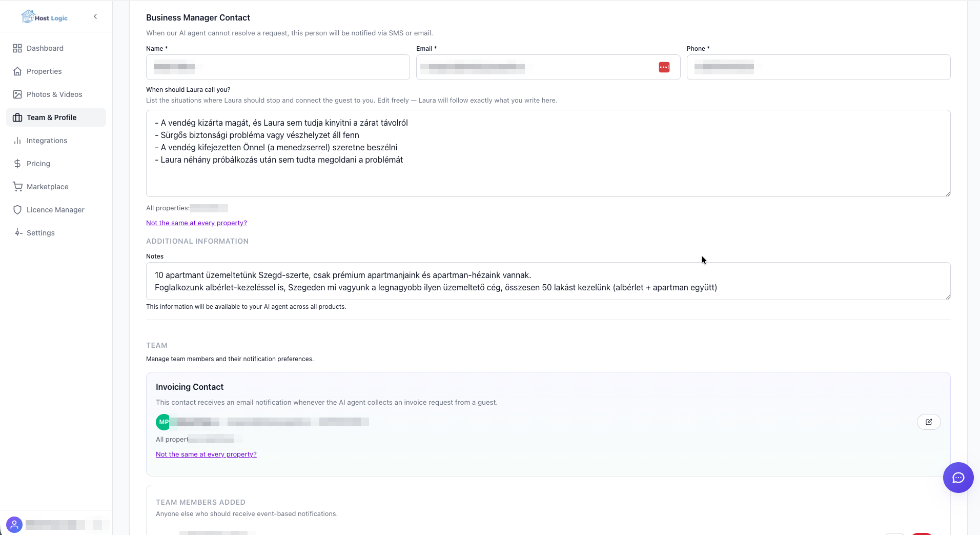Click 'Not the same at every property?' under Business Manager
Viewport: 980px width, 535px height.
[x=196, y=223]
